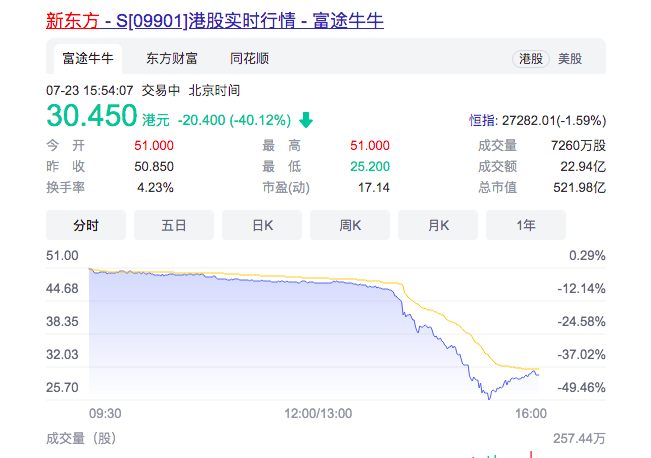Click the timestamp 07-23 15:54:07
The height and width of the screenshot is (458, 651).
click(90, 90)
